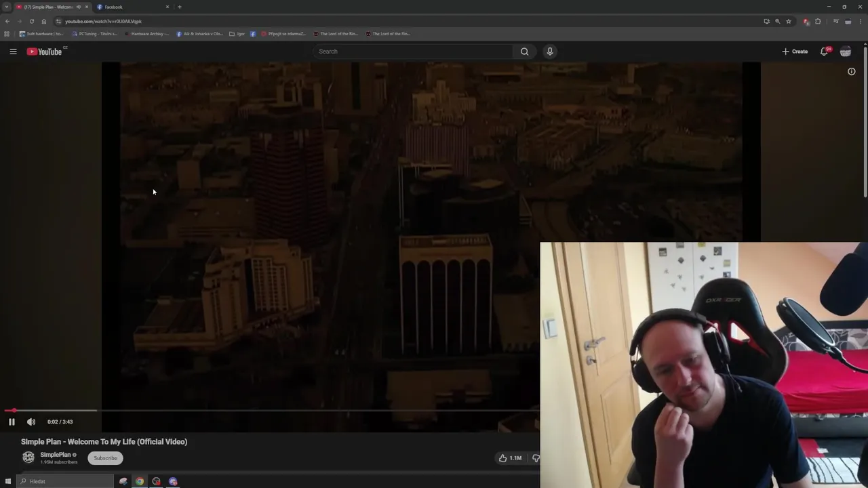Open the SimplePlan channel avatar
Image resolution: width=868 pixels, height=488 pixels.
[x=28, y=458]
